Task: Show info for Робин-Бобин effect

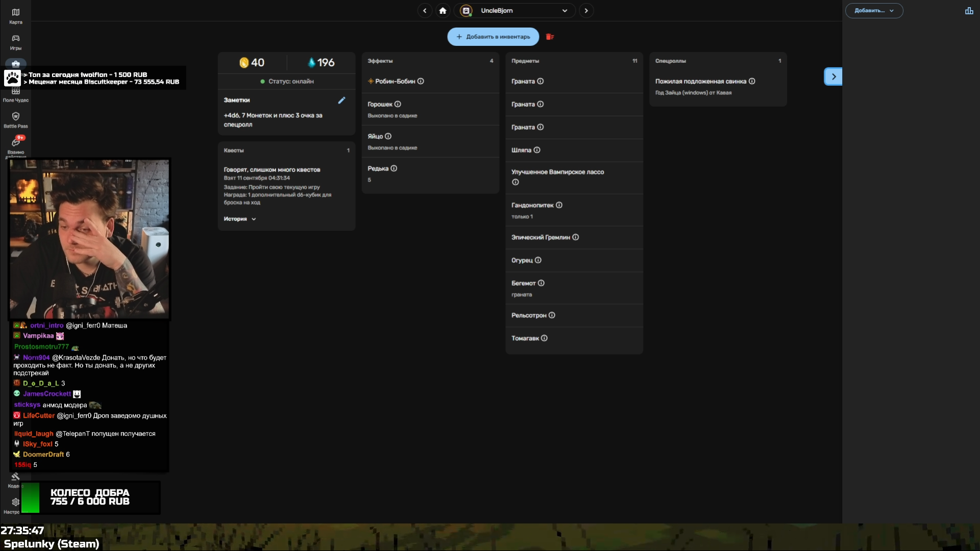Action: (421, 81)
